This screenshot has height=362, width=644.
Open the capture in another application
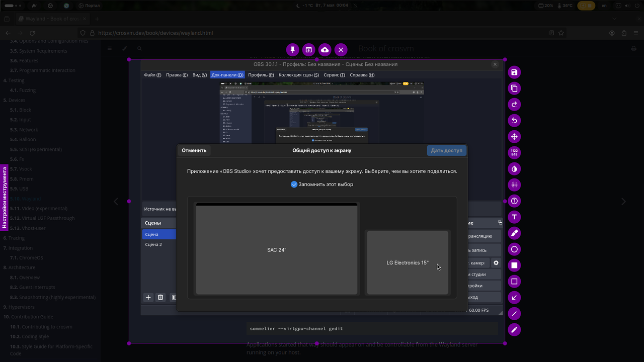click(x=308, y=50)
